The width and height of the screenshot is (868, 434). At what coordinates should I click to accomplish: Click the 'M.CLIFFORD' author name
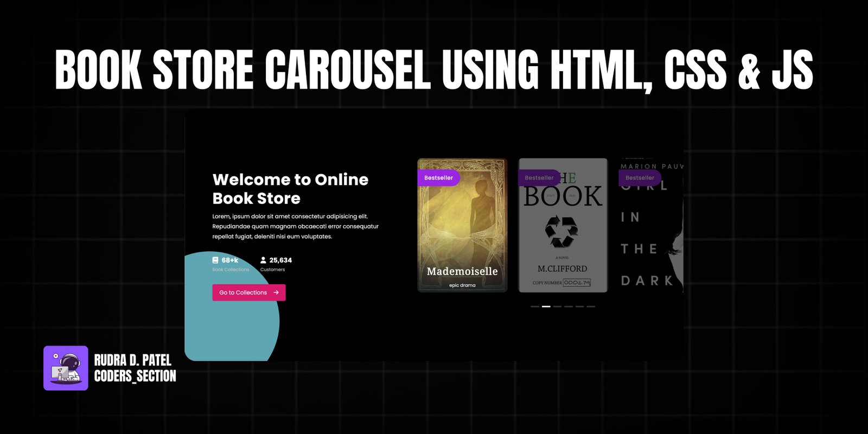(562, 269)
